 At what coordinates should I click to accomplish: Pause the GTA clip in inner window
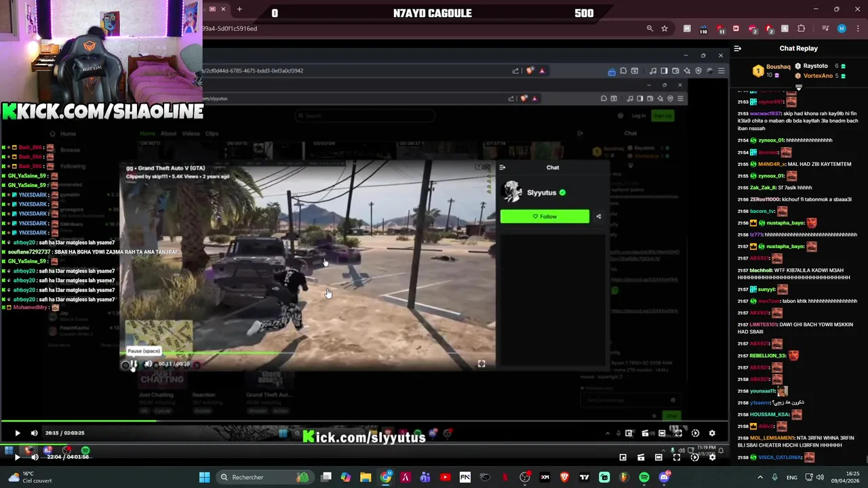coord(134,364)
